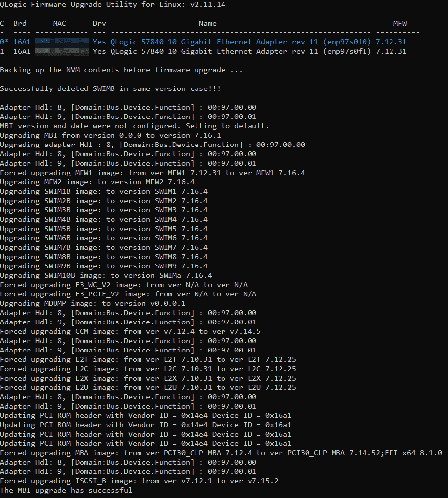Viewport: 448px width, 498px height.
Task: Click 'MBI version and date were not configured' line
Action: pos(135,126)
